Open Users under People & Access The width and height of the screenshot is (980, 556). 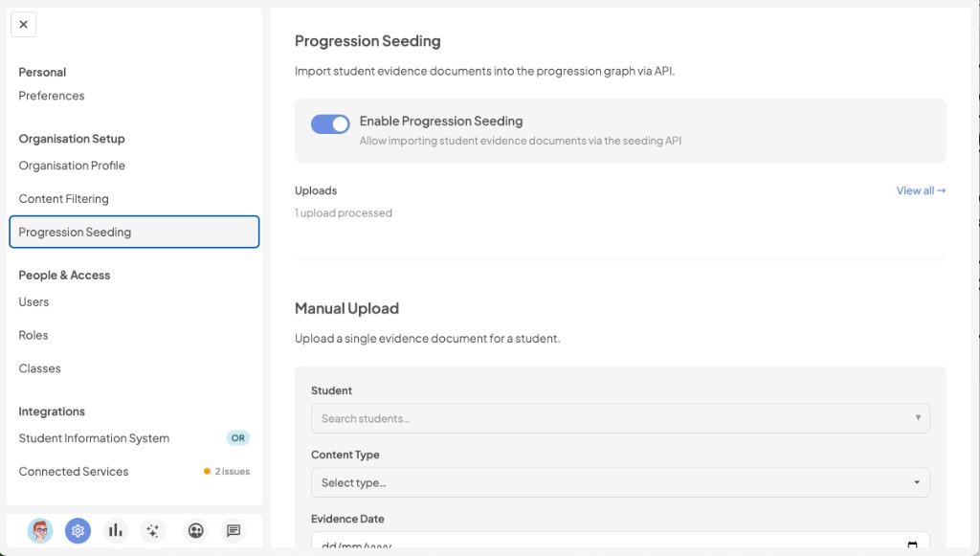pyautogui.click(x=33, y=301)
